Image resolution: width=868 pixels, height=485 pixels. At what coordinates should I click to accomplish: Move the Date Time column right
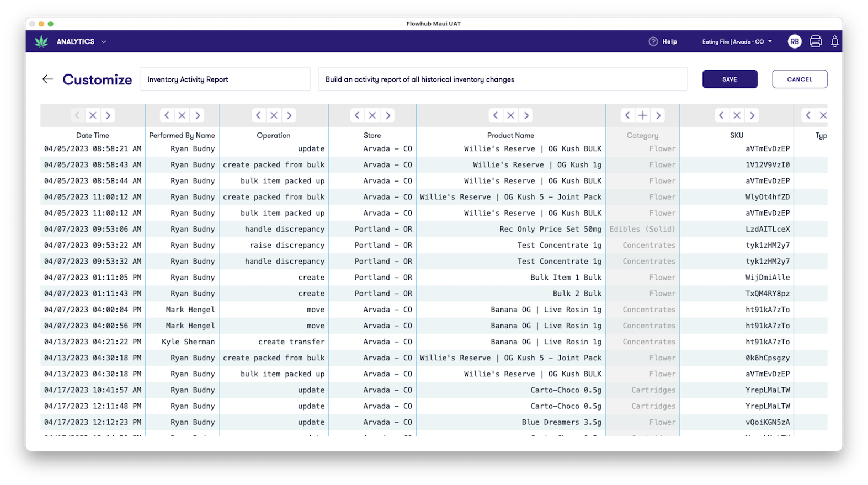(x=108, y=115)
